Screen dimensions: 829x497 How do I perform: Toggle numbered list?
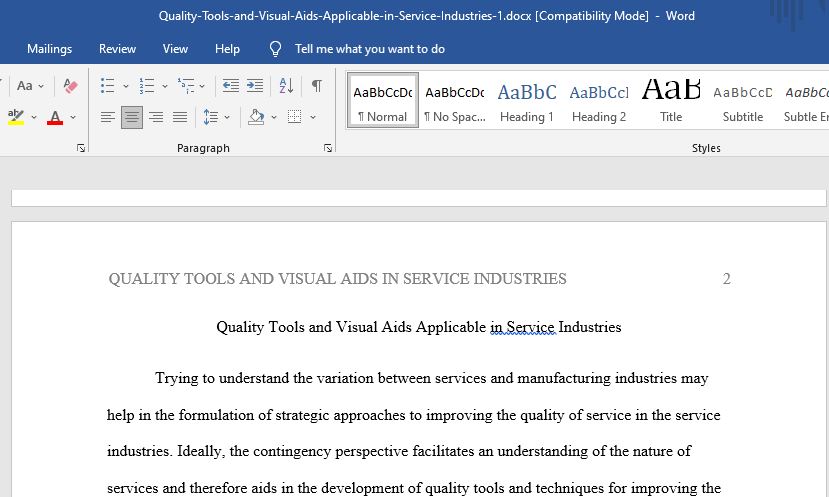(147, 86)
